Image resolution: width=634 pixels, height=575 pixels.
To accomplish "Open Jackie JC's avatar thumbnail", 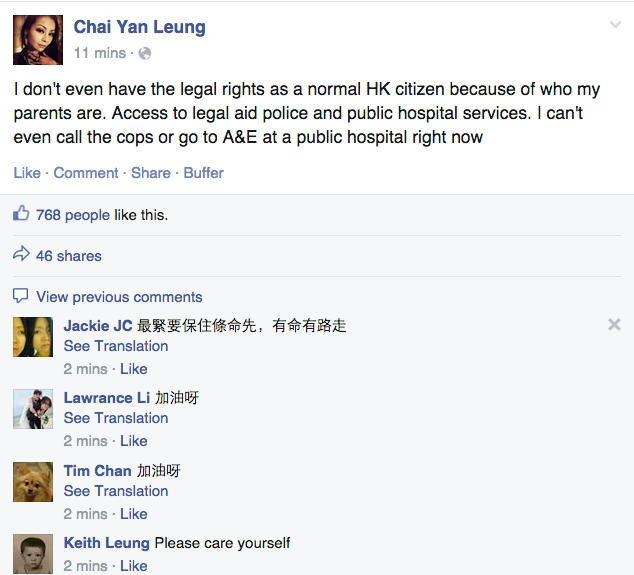I will (33, 337).
